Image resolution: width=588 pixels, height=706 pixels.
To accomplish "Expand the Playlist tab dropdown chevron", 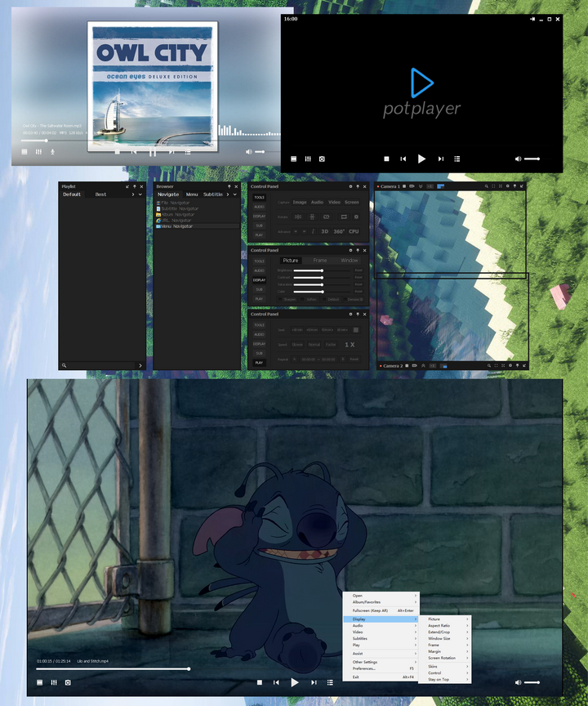I will tap(140, 194).
